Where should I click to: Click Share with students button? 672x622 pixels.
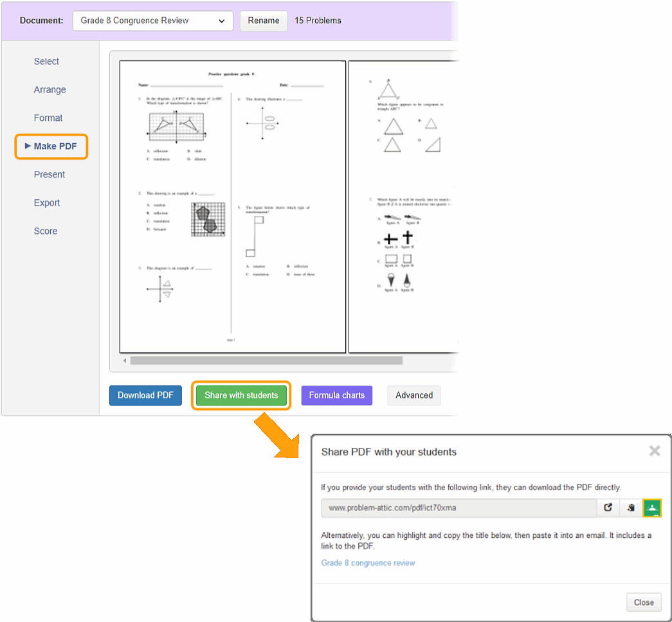(x=241, y=395)
